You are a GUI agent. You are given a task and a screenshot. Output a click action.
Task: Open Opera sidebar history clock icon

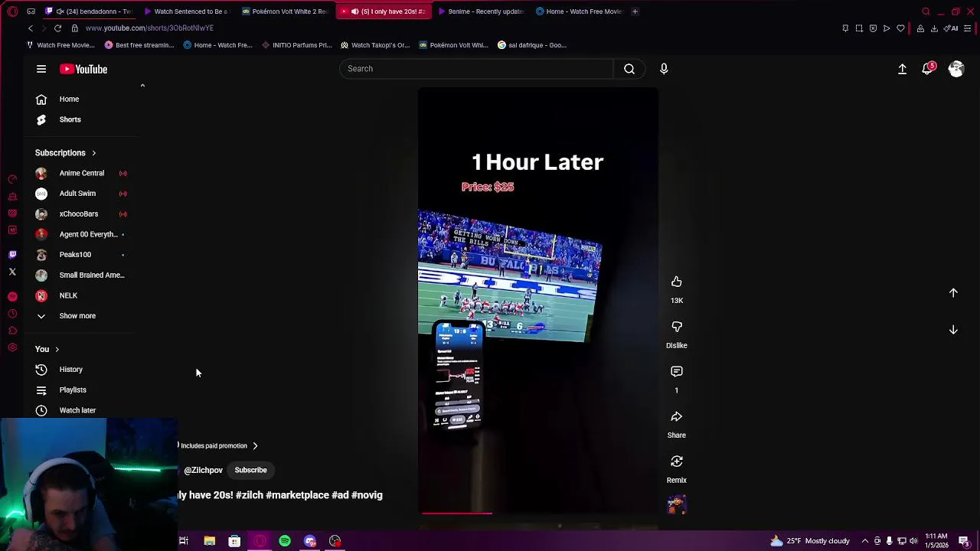12,314
